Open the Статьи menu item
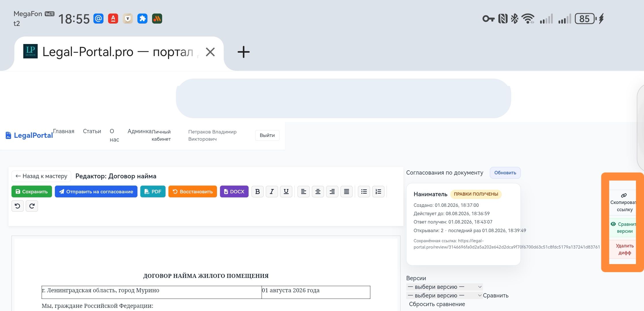644x311 pixels. [x=92, y=131]
